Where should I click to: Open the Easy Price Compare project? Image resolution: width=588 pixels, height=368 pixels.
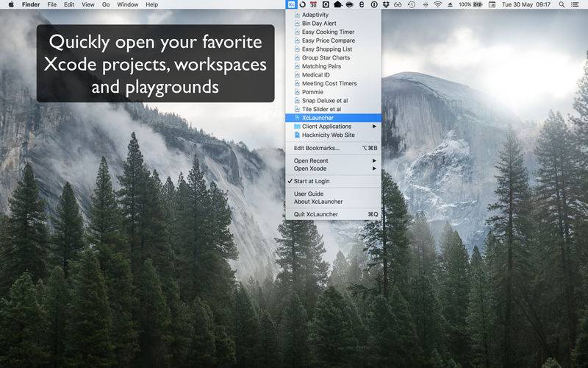(333, 40)
